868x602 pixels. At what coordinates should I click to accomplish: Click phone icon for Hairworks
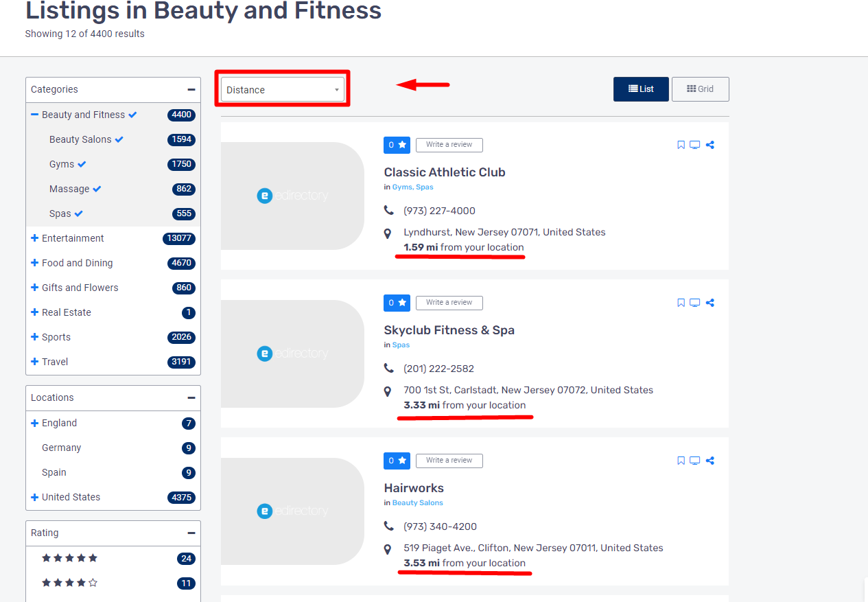click(x=389, y=526)
